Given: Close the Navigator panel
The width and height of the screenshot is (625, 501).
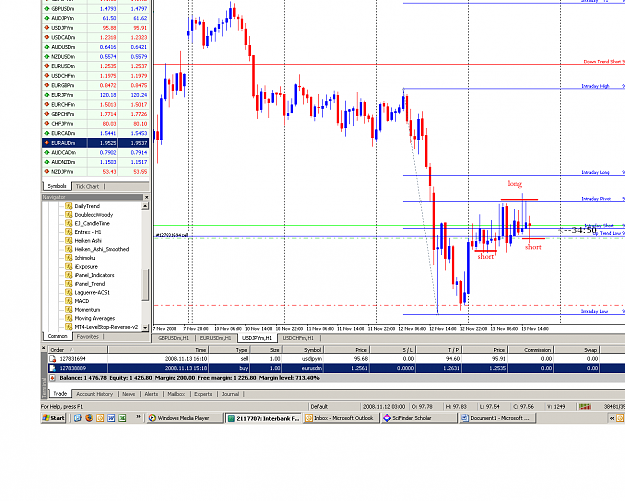Looking at the screenshot, I should (146, 197).
